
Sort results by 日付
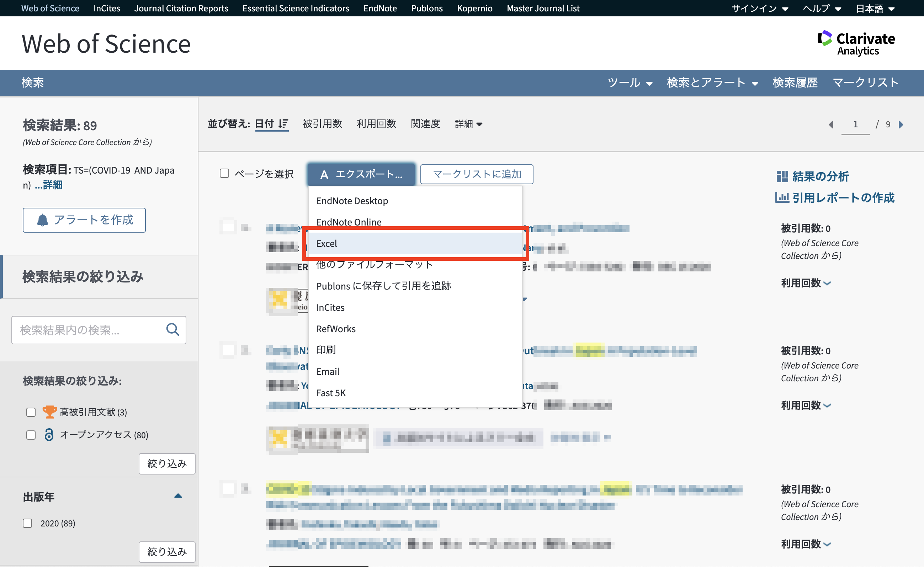(264, 124)
